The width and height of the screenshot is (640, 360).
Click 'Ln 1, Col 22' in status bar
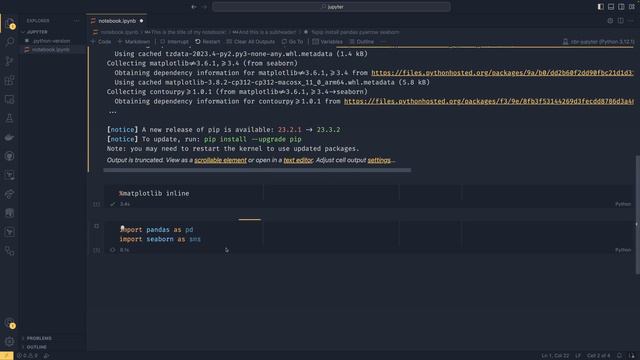point(555,356)
